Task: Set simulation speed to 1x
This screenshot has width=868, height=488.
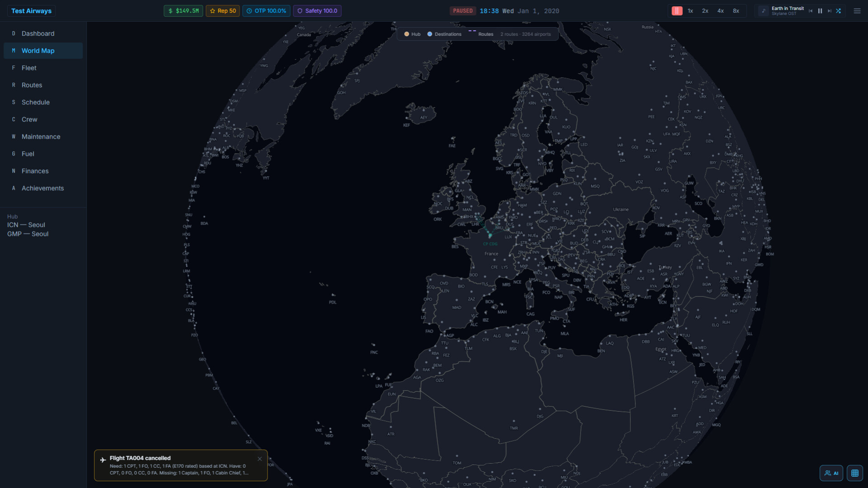Action: pyautogui.click(x=690, y=11)
